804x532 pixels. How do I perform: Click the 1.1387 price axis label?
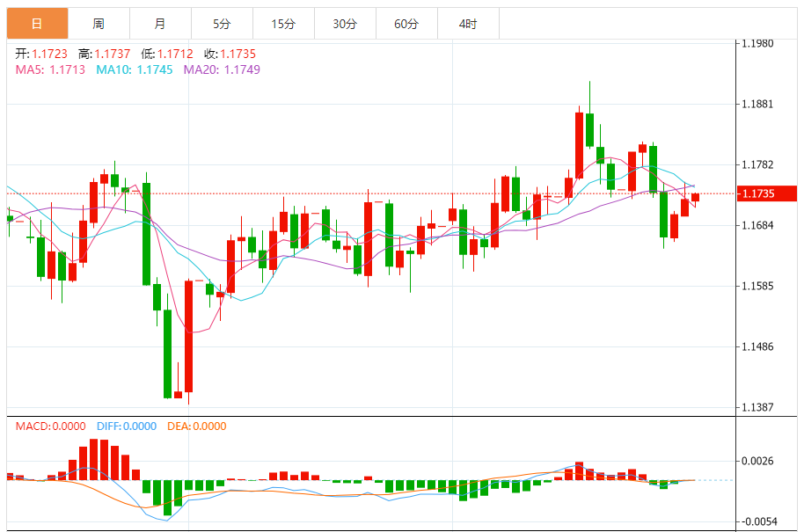[757, 407]
